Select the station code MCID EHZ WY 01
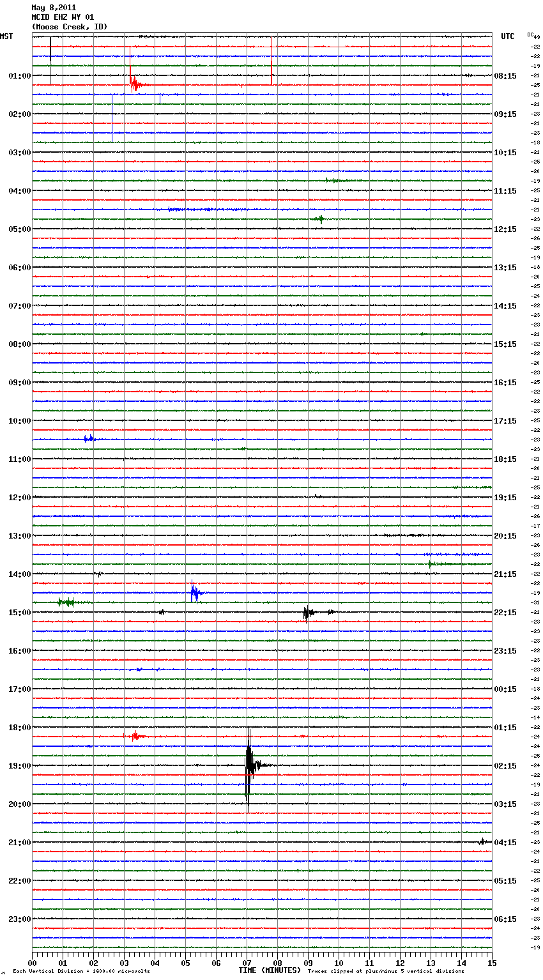Viewport: 543px width, 980px height. click(63, 17)
